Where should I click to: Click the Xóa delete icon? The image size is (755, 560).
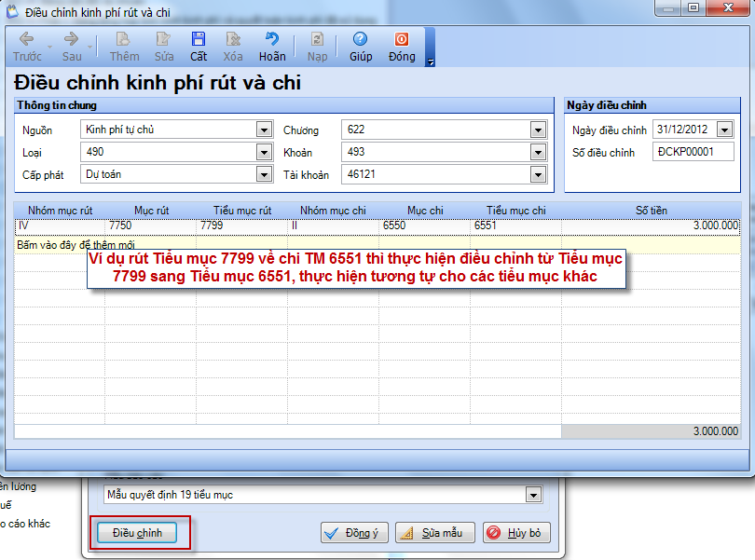(x=233, y=39)
